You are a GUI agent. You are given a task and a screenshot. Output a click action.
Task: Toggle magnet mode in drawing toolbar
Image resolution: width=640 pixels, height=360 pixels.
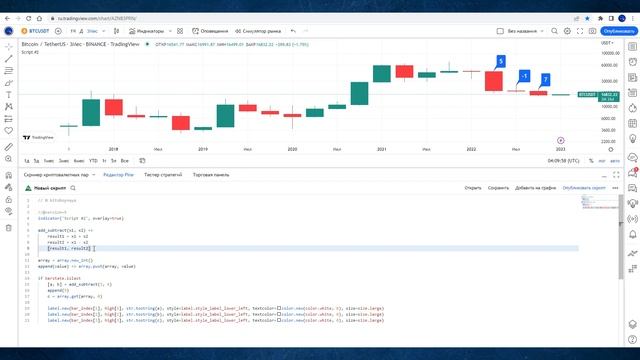(x=9, y=175)
